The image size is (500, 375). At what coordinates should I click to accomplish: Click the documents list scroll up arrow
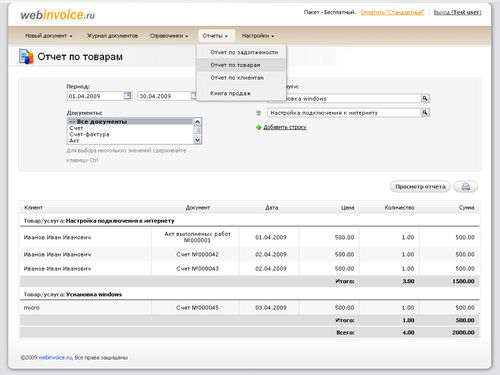point(197,121)
